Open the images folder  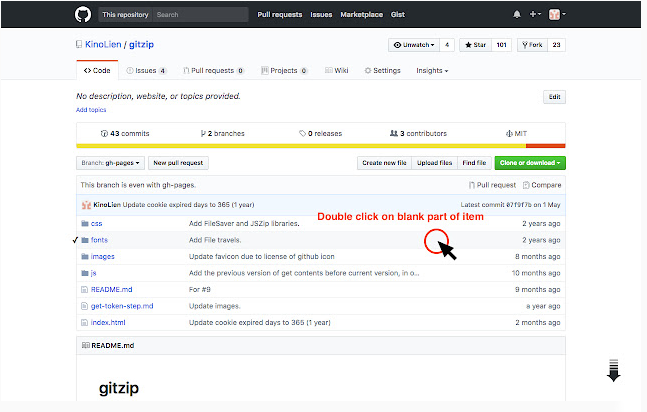[103, 257]
